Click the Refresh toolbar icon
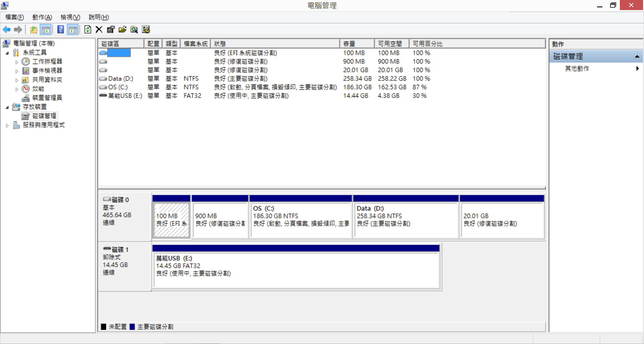The width and height of the screenshot is (644, 344). pyautogui.click(x=88, y=30)
